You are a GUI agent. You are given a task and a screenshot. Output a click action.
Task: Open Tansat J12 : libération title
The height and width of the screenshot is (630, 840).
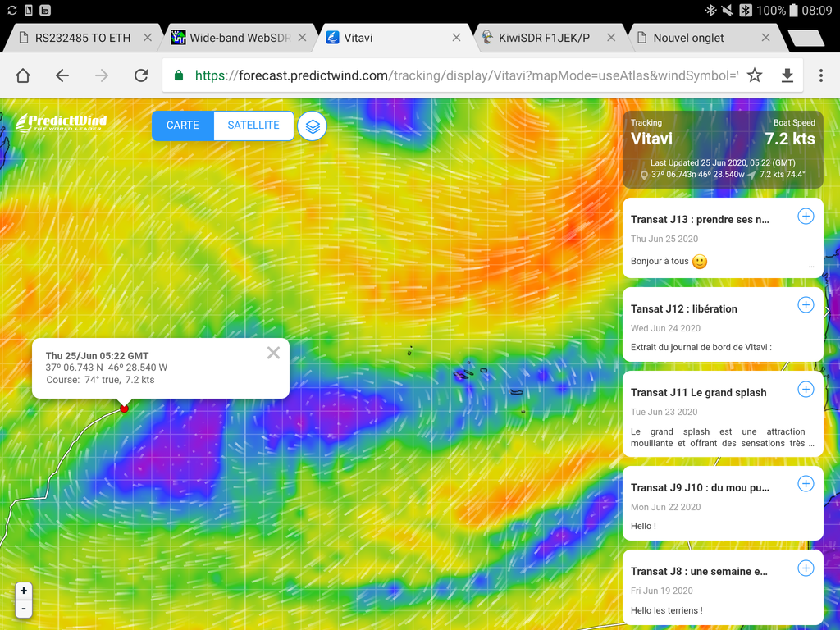click(683, 309)
